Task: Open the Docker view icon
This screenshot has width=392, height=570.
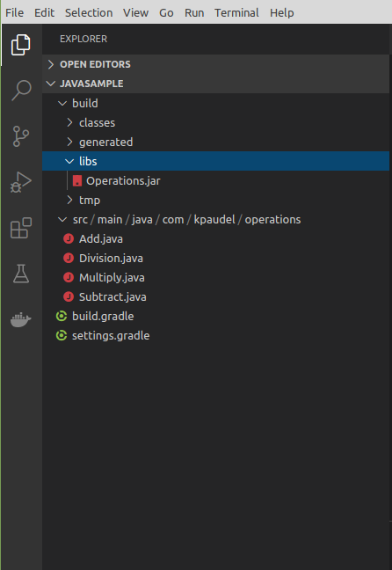Action: 21,319
